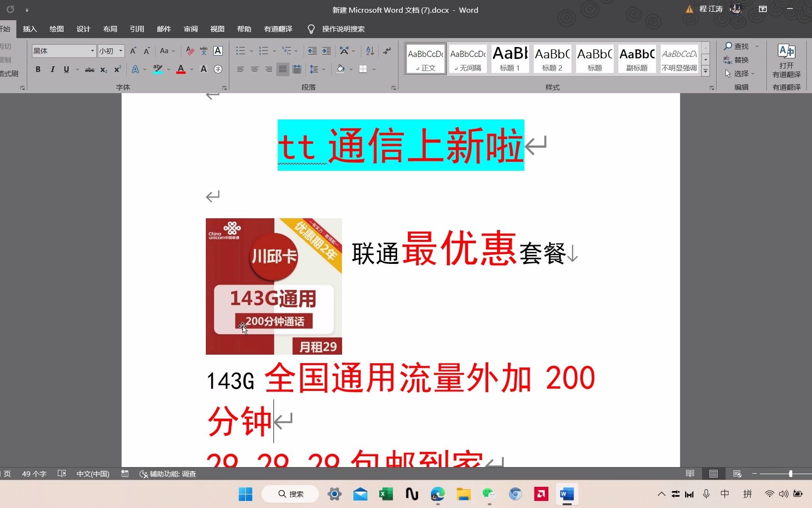Click 查找 to find text
Screen dimensions: 812x508
pyautogui.click(x=736, y=46)
